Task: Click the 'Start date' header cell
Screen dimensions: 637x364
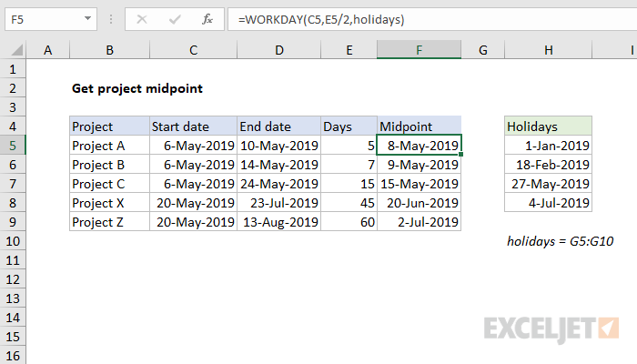Action: point(193,126)
